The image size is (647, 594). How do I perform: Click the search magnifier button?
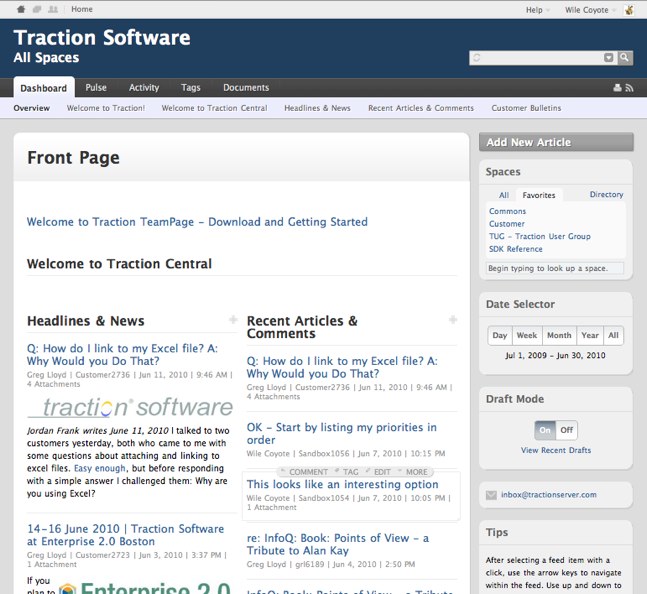625,58
